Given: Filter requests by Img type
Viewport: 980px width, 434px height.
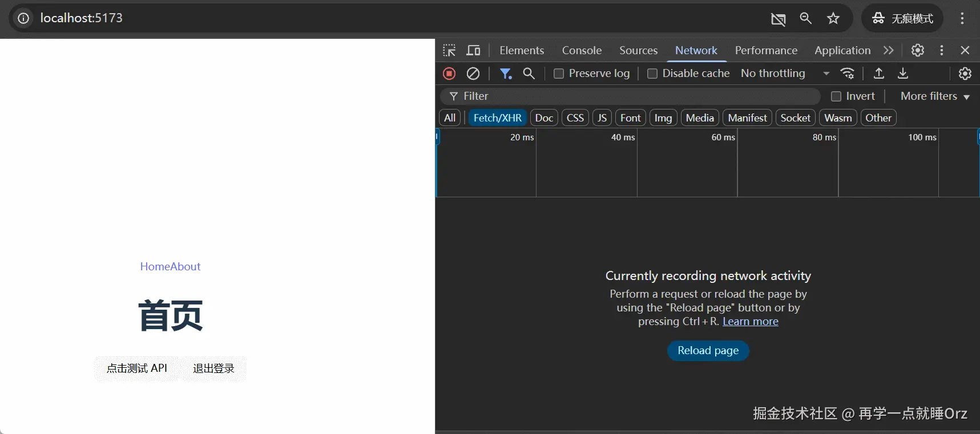Looking at the screenshot, I should click(663, 118).
